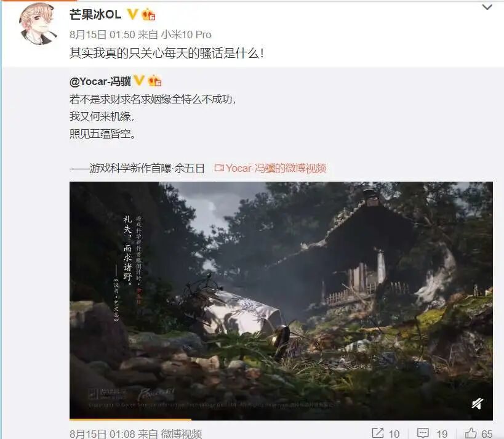Screen dimensions: 504x439
Task: Open the @Yocar-冯骥 mention
Action: tap(100, 81)
